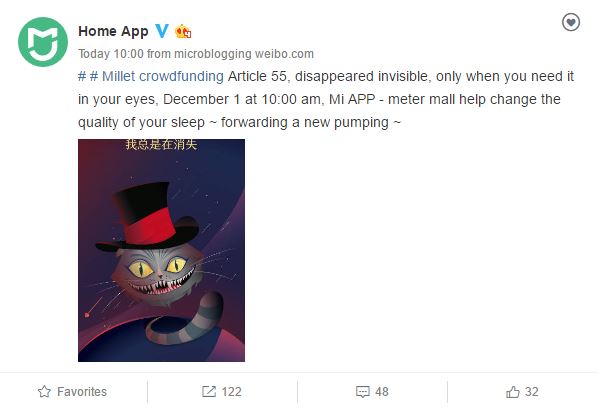Open the microblogging weibo.com source link

point(244,54)
